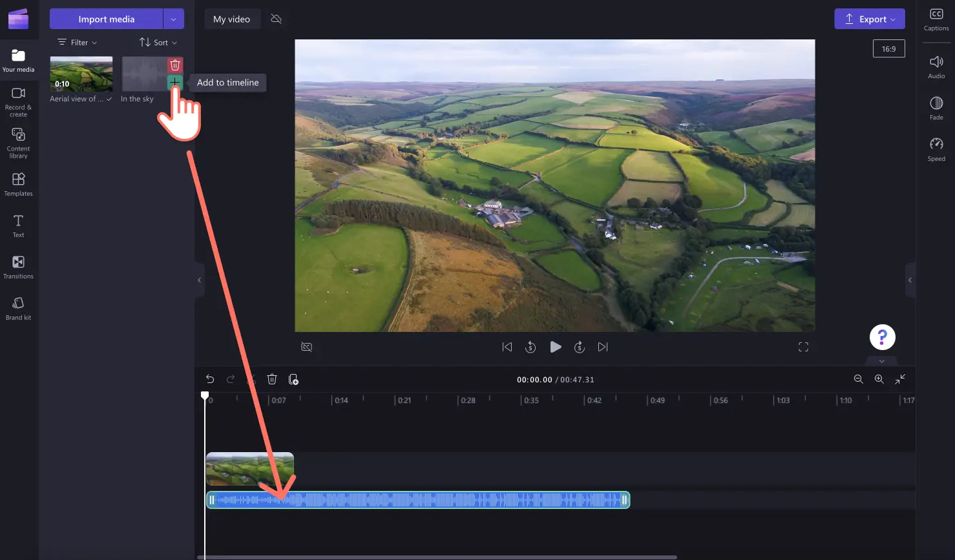This screenshot has height=560, width=955.
Task: Collapse the left media sidebar
Action: (x=199, y=280)
